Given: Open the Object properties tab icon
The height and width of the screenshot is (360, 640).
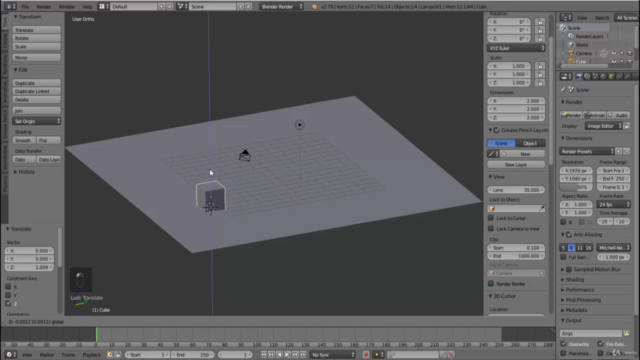Looking at the screenshot, I should (x=611, y=76).
